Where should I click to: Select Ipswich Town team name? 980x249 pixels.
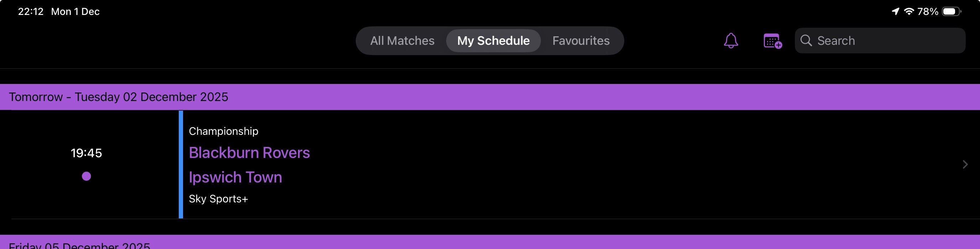click(235, 178)
